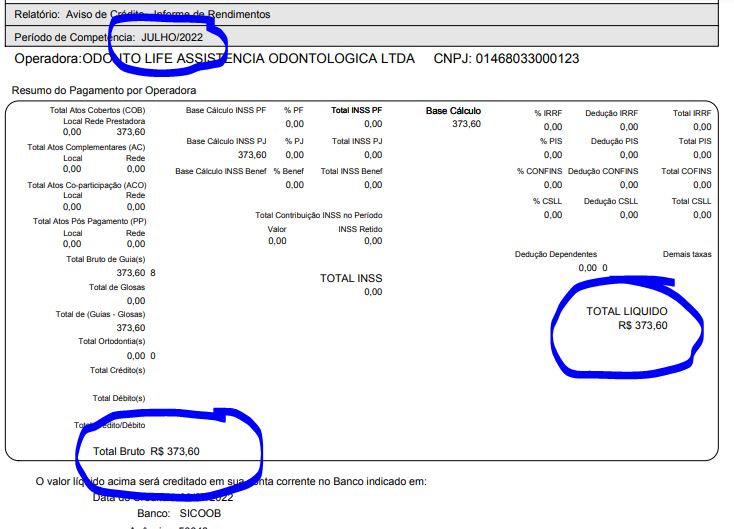The image size is (734, 529).
Task: Click the Dedução Dependentes label
Action: 555,254
